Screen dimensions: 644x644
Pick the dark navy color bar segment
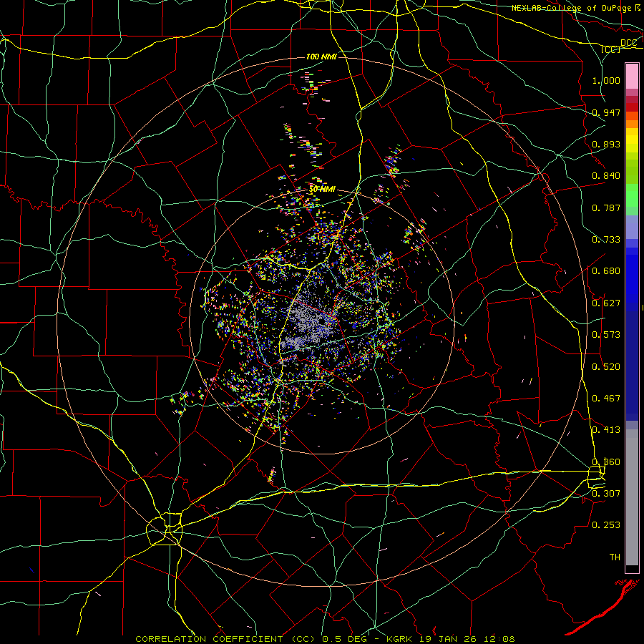[632, 366]
